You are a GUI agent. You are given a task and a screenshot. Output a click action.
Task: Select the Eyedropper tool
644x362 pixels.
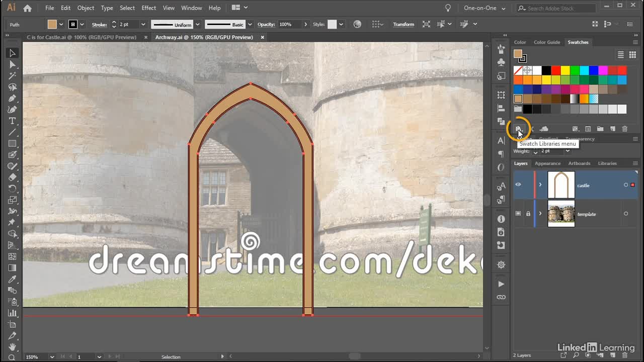pyautogui.click(x=13, y=280)
